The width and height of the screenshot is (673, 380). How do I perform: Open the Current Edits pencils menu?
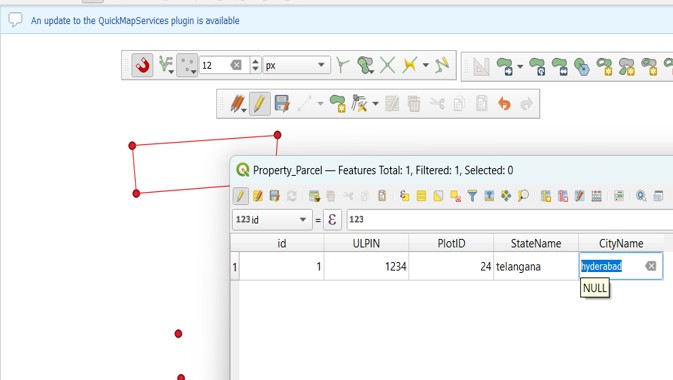click(238, 104)
